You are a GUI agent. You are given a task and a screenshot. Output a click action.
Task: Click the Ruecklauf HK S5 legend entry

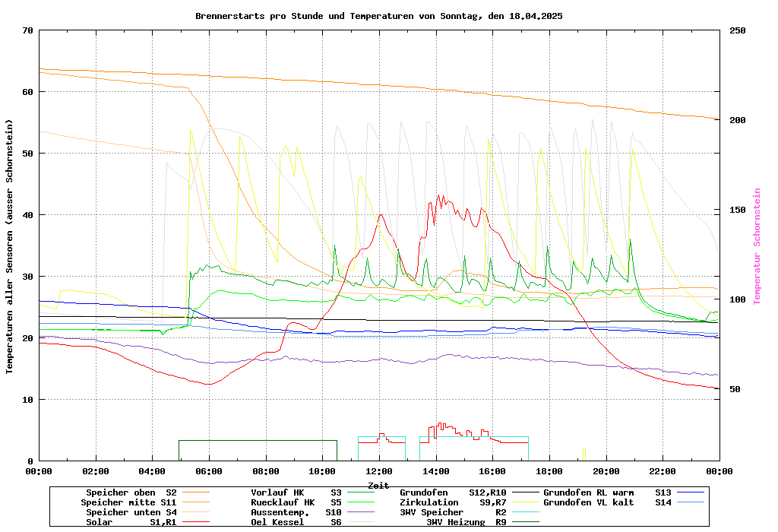[x=296, y=502]
